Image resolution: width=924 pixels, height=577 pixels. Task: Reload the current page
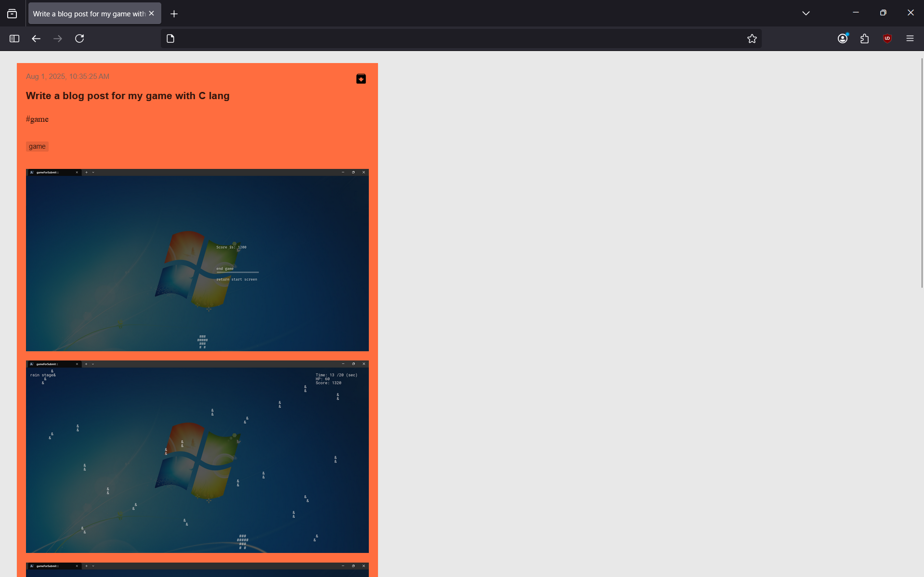point(79,38)
